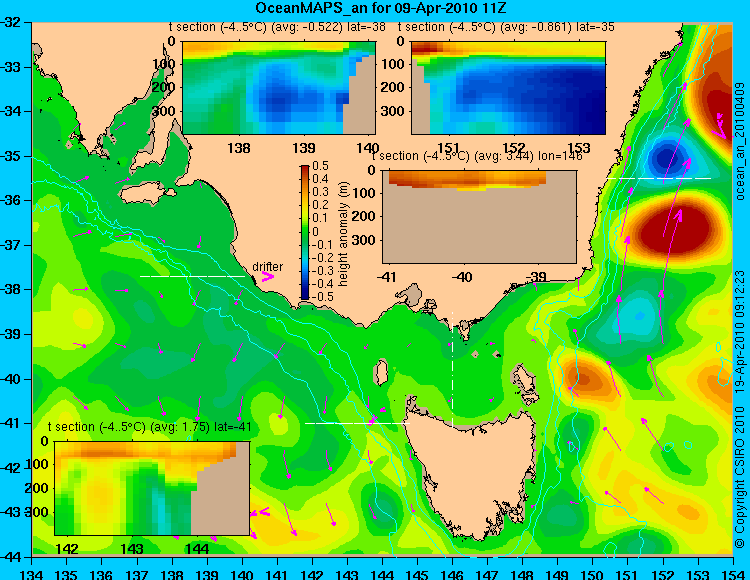
Task: Click the title 'OceanMAPS_an for 09-Apr-2010 11Z'
Action: [380, 8]
